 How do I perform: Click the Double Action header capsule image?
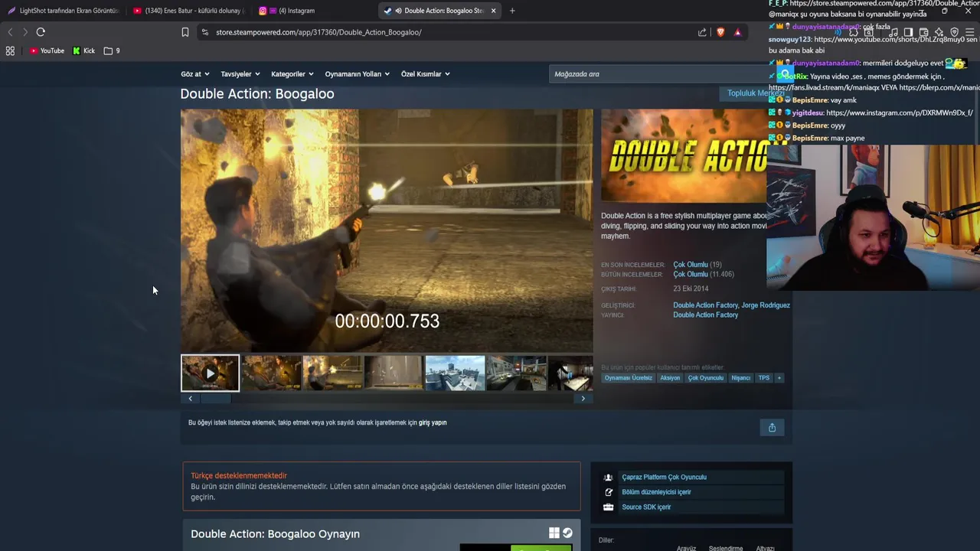point(684,156)
